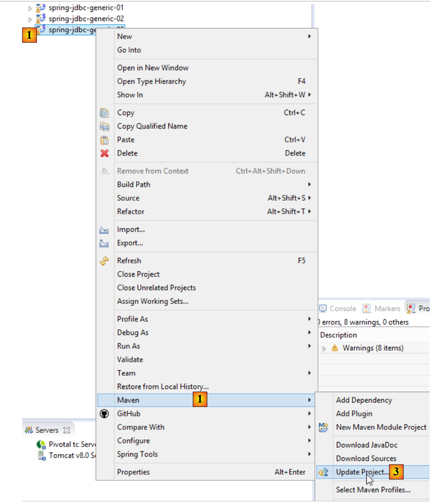Image resolution: width=430 pixels, height=504 pixels.
Task: Expand the spring-jdbc-generic-01 project
Action: tap(30, 8)
